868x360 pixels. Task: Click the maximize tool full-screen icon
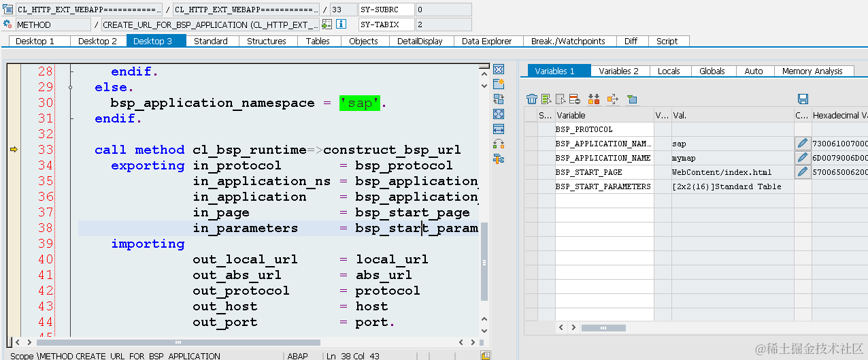[x=498, y=114]
